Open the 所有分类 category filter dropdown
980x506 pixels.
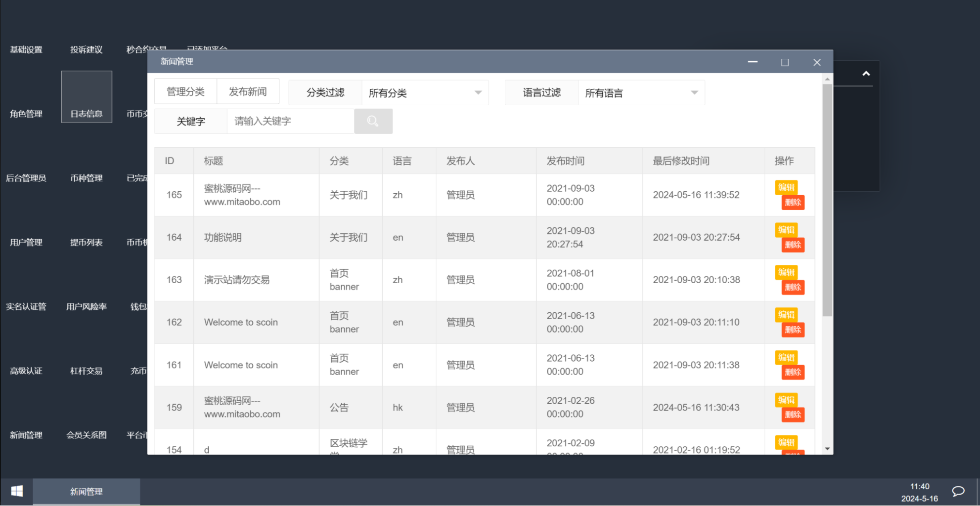[x=424, y=92]
